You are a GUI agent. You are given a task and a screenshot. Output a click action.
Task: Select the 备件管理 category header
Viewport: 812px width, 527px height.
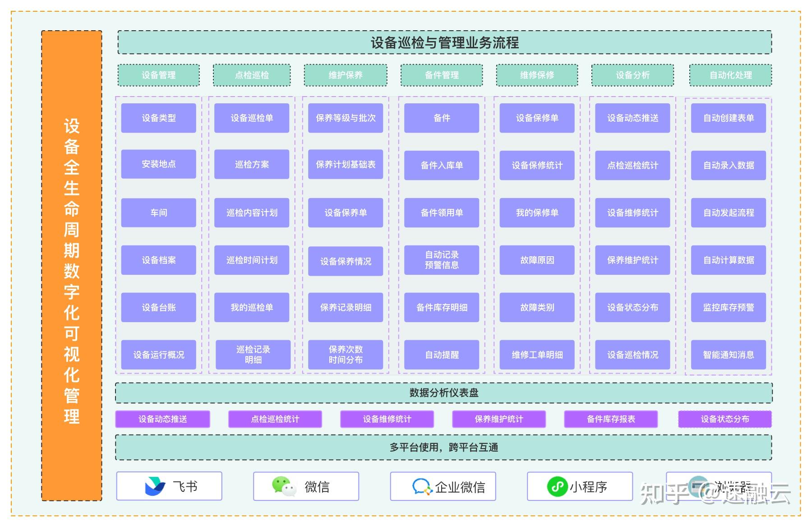click(x=442, y=75)
